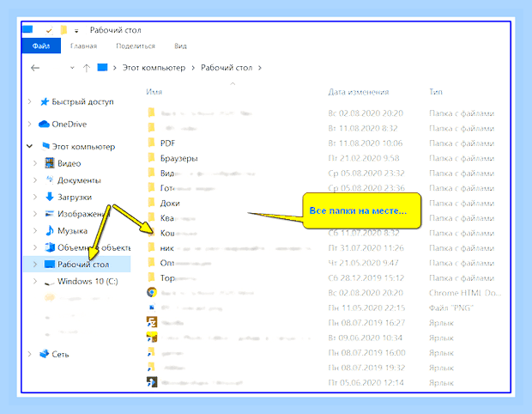Select Этот компьютер in the navigation pane
This screenshot has width=532, height=414.
click(x=83, y=147)
